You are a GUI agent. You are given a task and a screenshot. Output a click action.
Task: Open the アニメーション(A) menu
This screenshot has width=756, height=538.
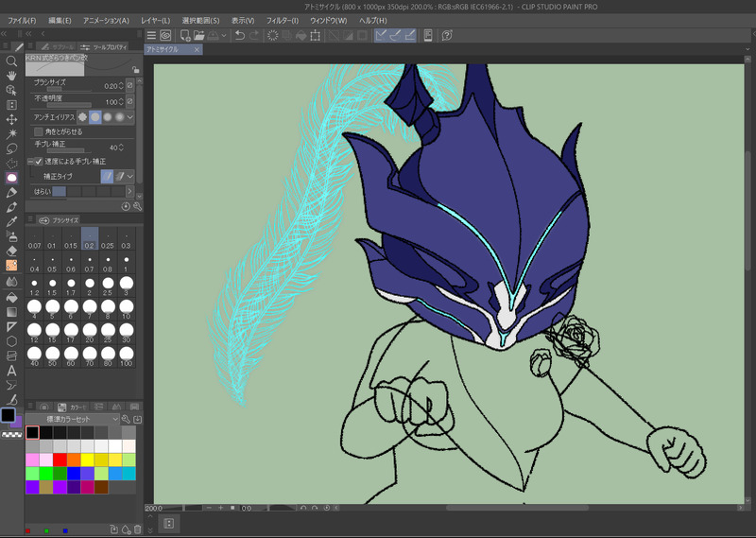pos(106,20)
